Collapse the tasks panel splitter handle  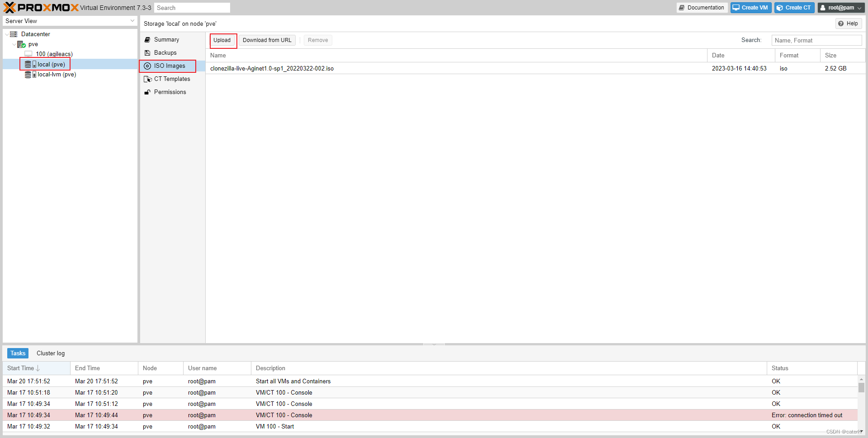[434, 344]
